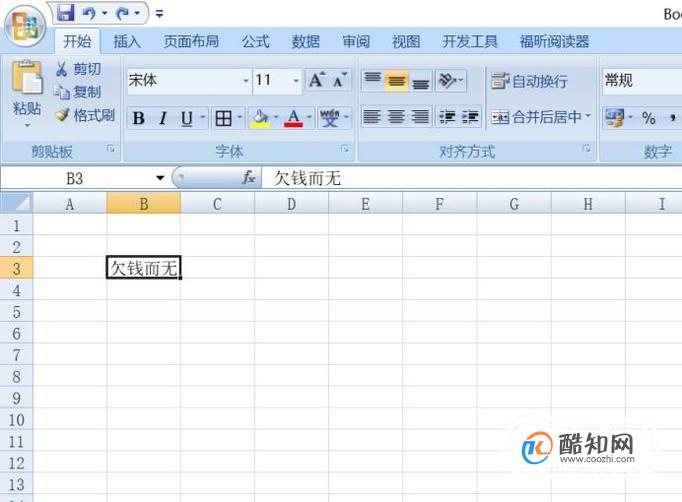Switch to the 视图 tab

coord(406,42)
